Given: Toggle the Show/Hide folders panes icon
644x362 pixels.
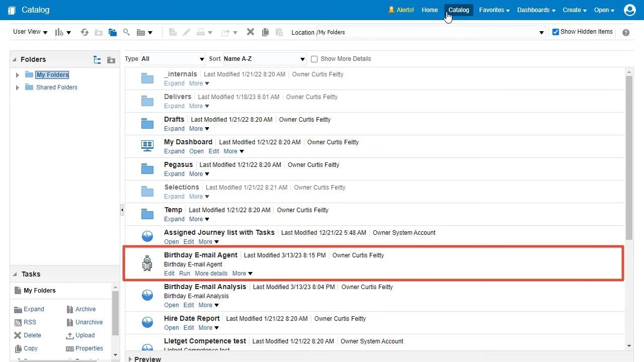Looking at the screenshot, I should pos(113,32).
